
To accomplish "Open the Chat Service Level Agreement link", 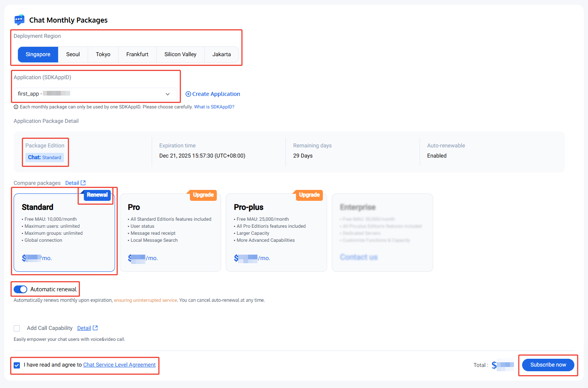I will [119, 365].
